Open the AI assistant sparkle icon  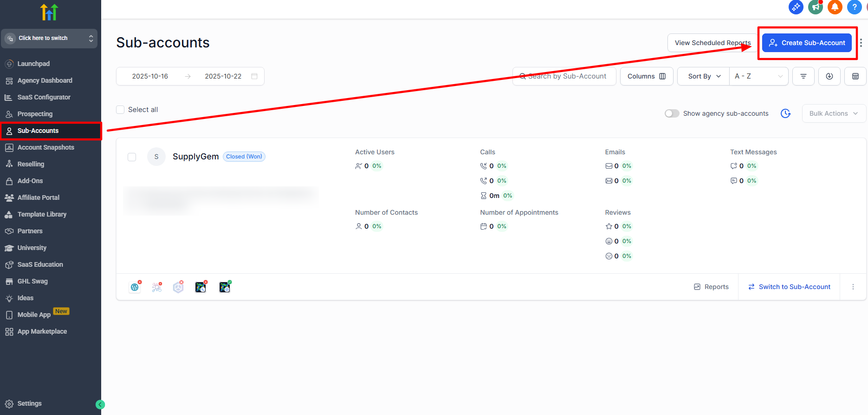[x=796, y=7]
